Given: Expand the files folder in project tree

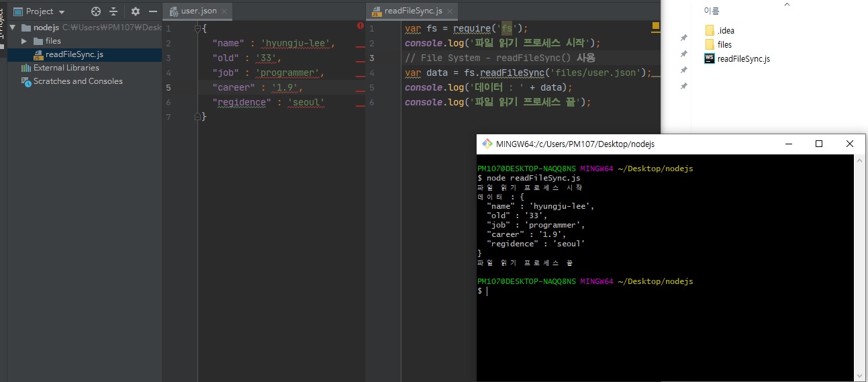Looking at the screenshot, I should [x=24, y=41].
